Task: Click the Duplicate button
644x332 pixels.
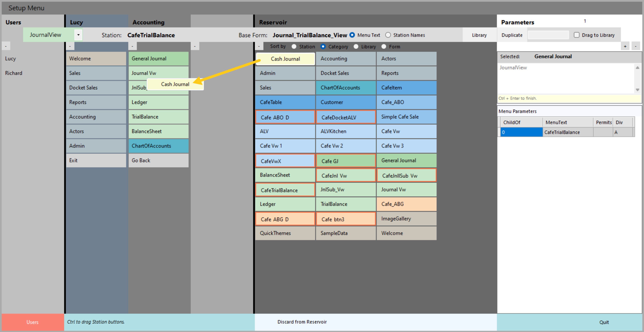Action: pyautogui.click(x=512, y=35)
